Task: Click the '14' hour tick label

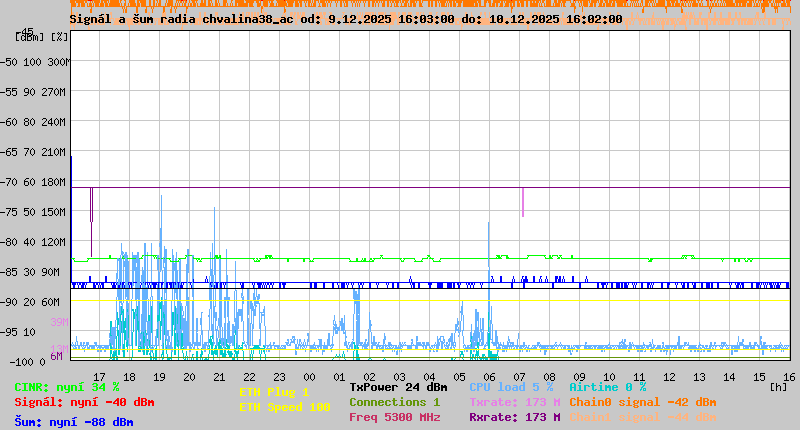Action: pos(730,377)
